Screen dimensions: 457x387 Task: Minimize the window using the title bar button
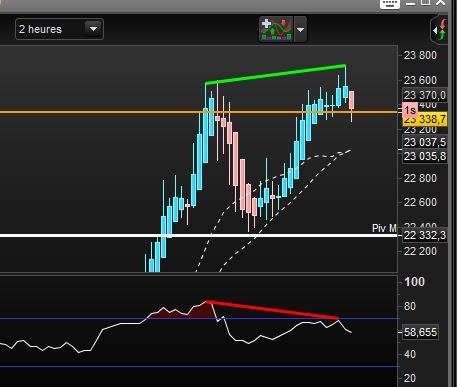pos(410,3)
